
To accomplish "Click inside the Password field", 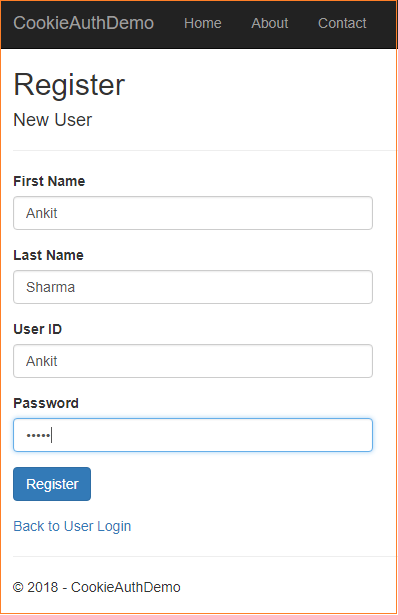I will pyautogui.click(x=193, y=435).
